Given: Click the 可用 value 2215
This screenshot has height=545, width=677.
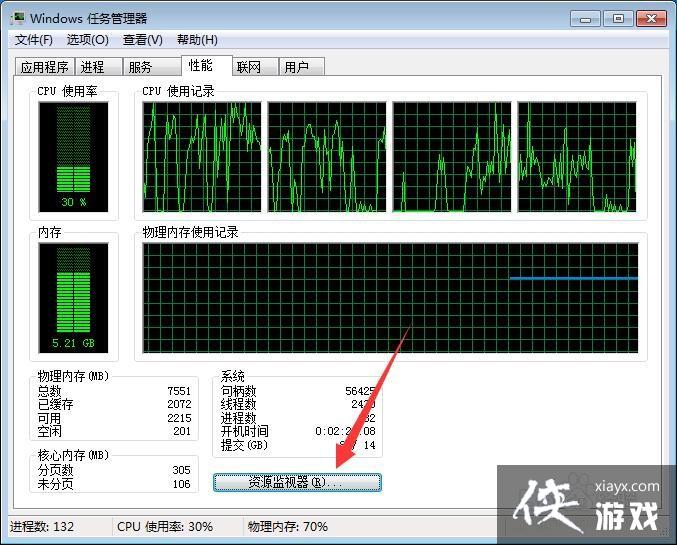Looking at the screenshot, I should [179, 418].
